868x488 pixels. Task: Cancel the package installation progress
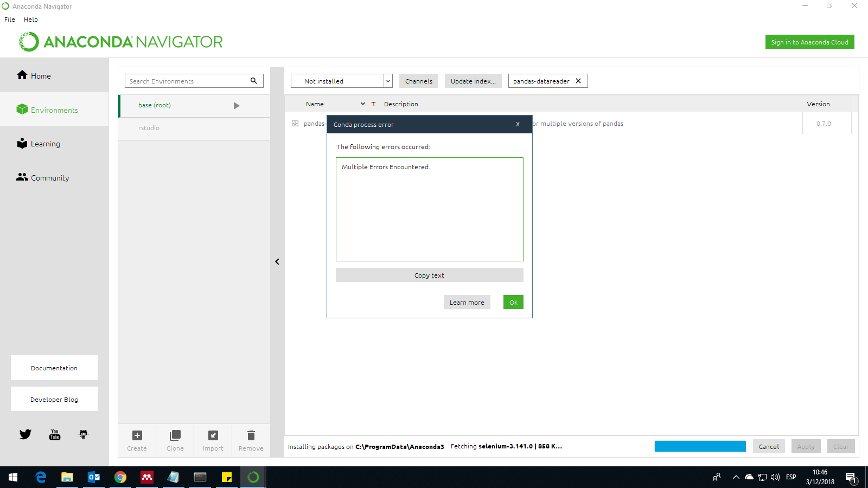(x=768, y=446)
